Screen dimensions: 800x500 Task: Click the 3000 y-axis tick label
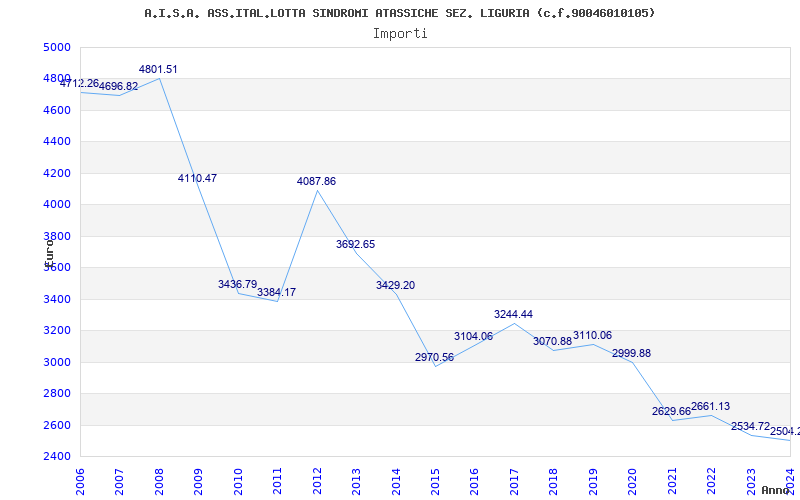(57, 362)
